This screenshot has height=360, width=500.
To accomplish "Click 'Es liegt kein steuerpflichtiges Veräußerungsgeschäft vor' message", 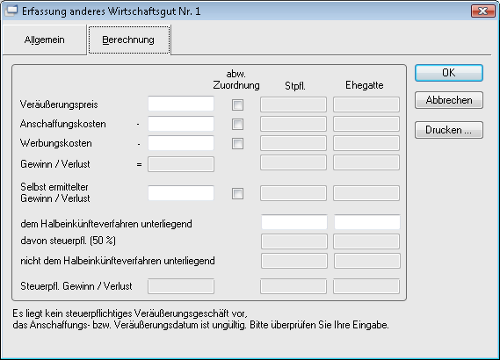I will click(130, 313).
